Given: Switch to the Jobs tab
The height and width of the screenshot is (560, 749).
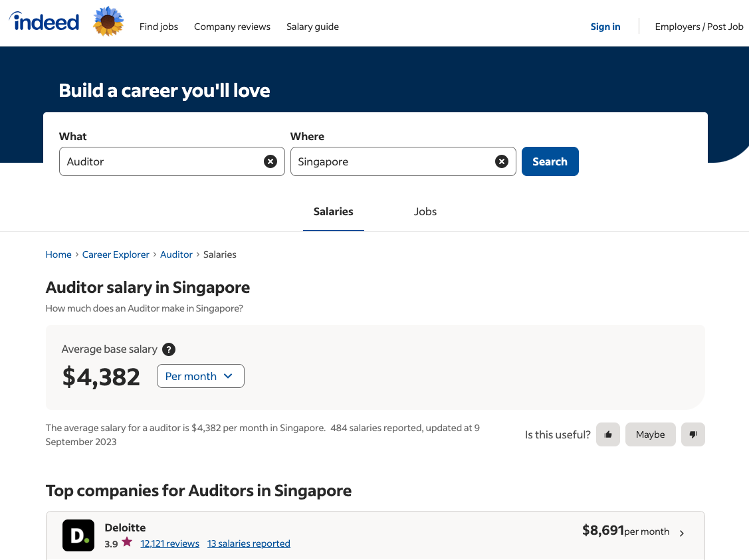Looking at the screenshot, I should [425, 211].
